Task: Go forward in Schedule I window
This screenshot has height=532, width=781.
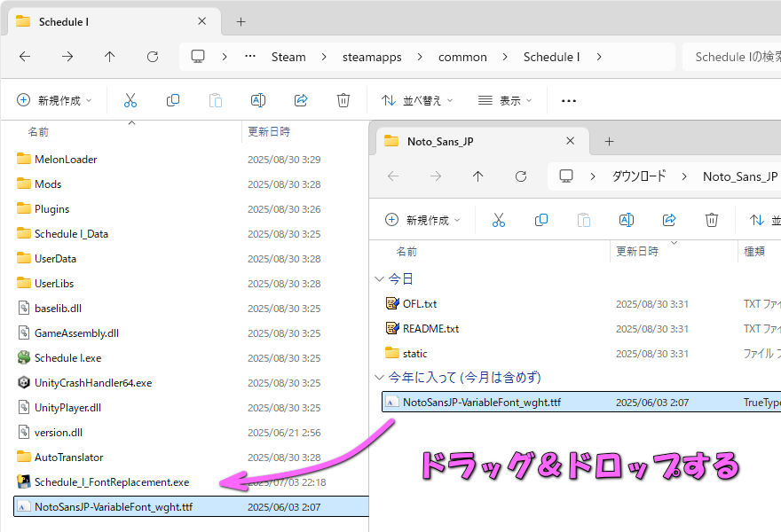Action: [x=67, y=57]
